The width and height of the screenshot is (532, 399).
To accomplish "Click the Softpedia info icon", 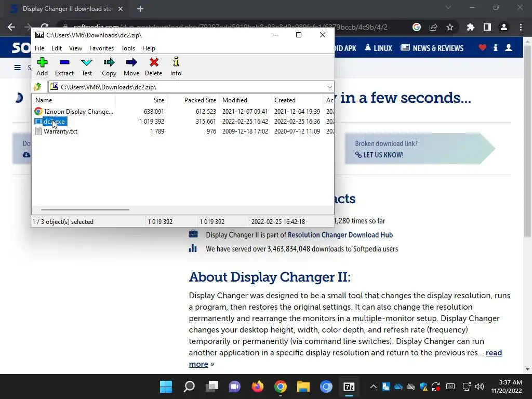I will point(495,47).
